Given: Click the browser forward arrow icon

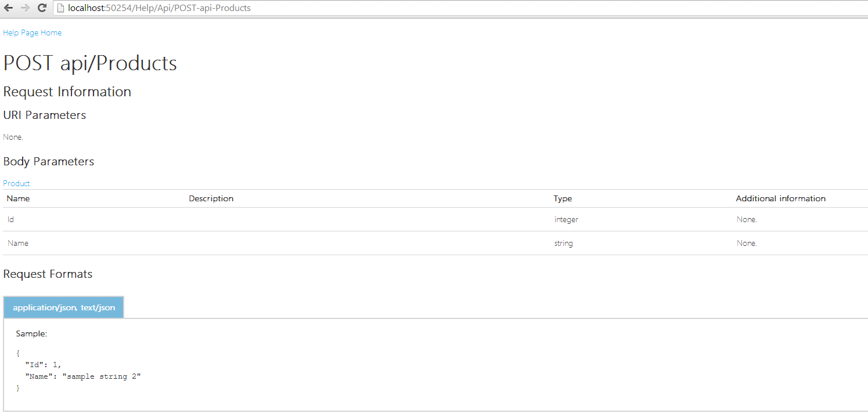Looking at the screenshot, I should 24,8.
